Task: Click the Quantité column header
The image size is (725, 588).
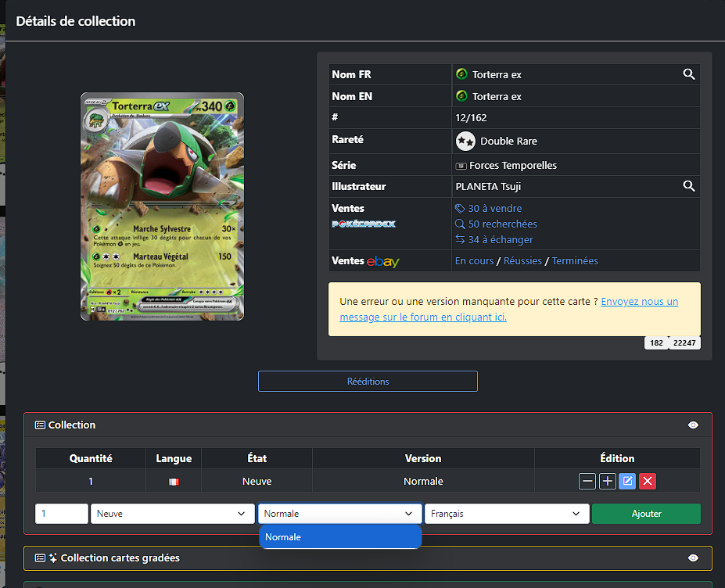Action: tap(91, 458)
